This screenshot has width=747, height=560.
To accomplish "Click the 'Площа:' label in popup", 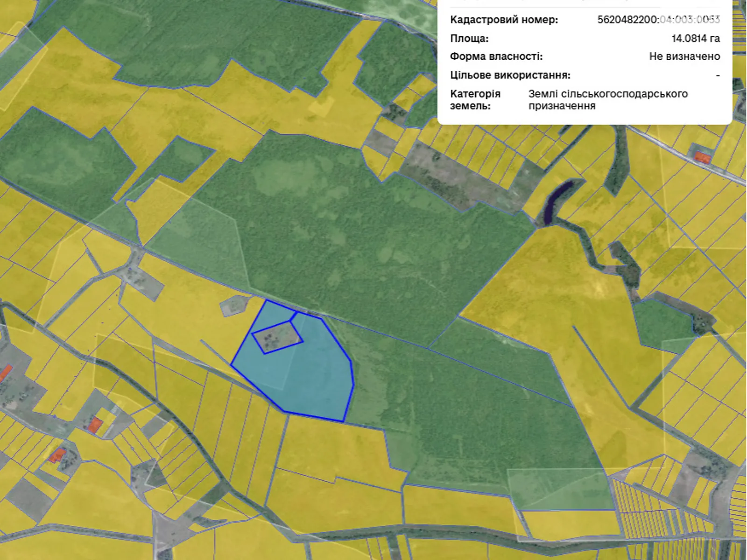I will click(469, 38).
